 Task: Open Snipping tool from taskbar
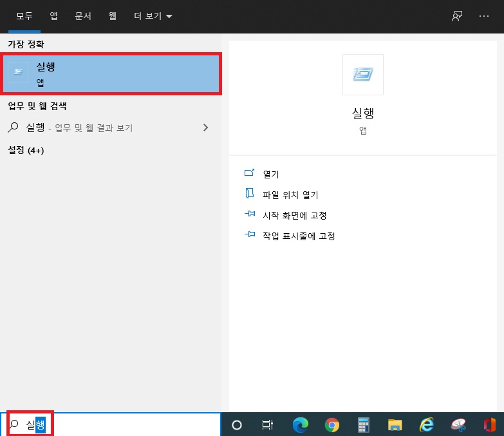click(x=458, y=425)
